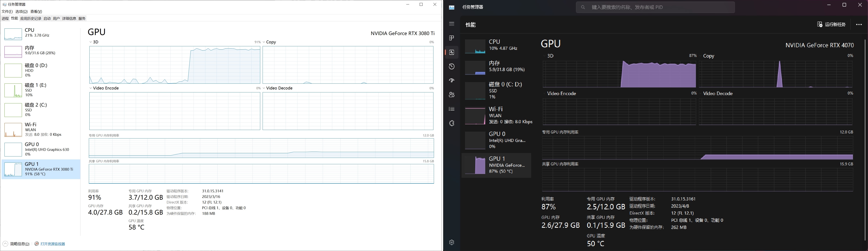
Task: Open Processes page icon in dark sidebar
Action: pyautogui.click(x=451, y=38)
